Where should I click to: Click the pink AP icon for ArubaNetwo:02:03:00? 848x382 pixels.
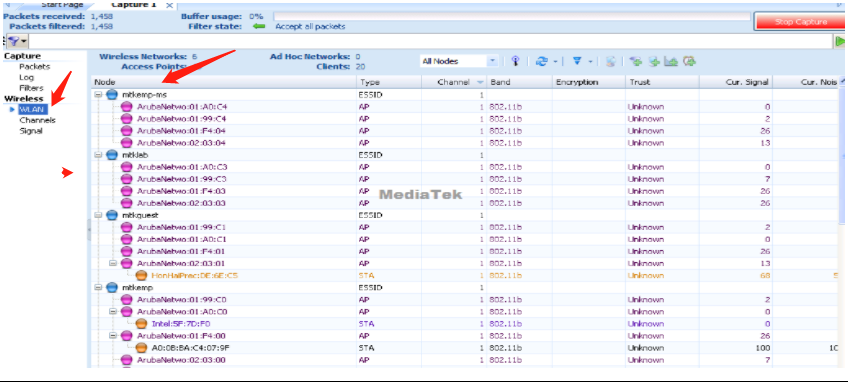(x=127, y=360)
